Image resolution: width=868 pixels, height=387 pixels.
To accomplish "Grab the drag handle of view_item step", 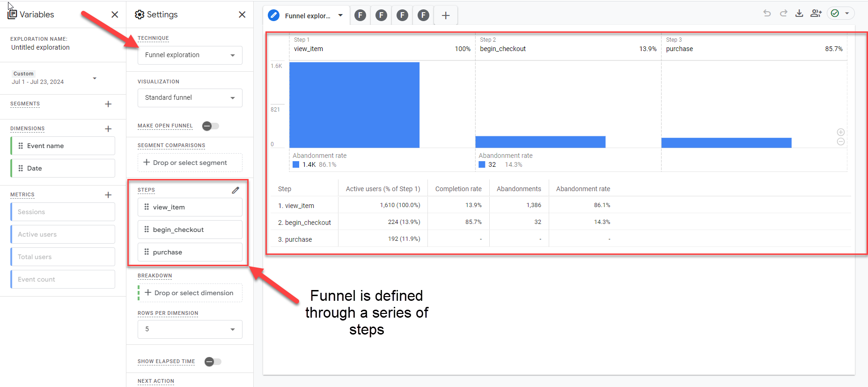I will (147, 207).
